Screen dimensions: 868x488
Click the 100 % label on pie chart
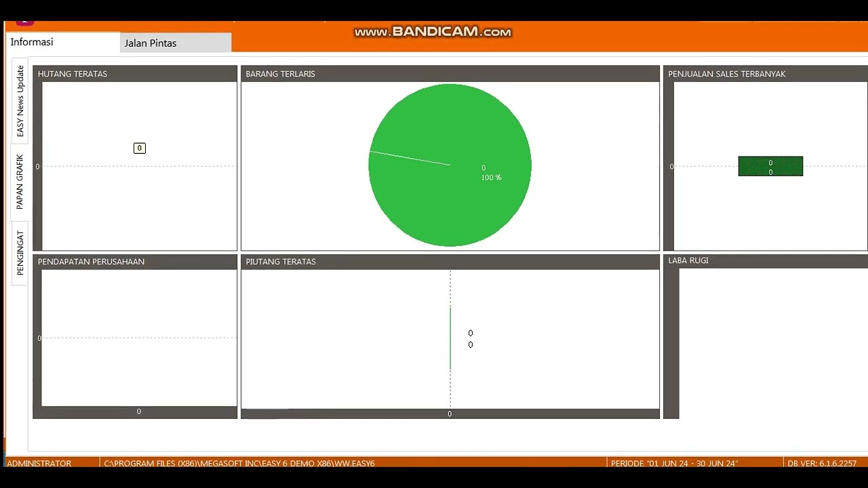(491, 178)
